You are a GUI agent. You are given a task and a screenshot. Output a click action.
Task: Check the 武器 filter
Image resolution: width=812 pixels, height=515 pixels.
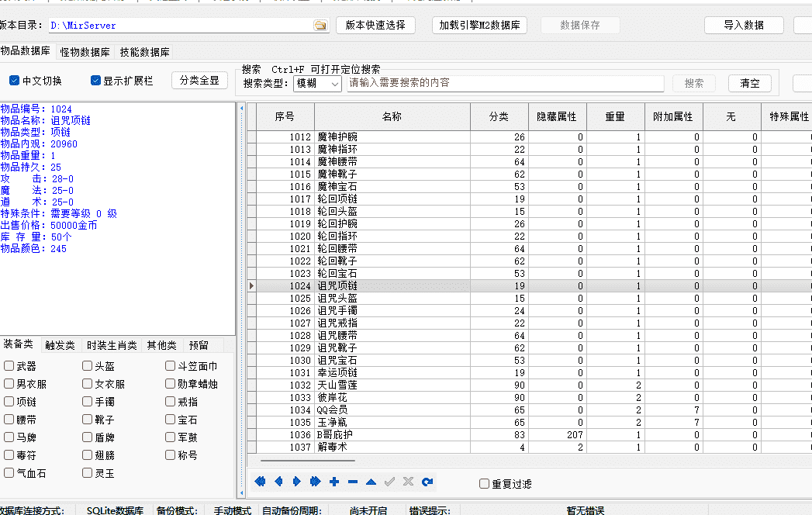click(9, 366)
